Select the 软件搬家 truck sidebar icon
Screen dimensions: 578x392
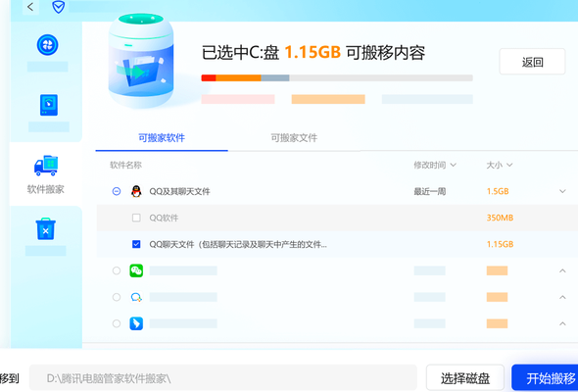point(46,166)
